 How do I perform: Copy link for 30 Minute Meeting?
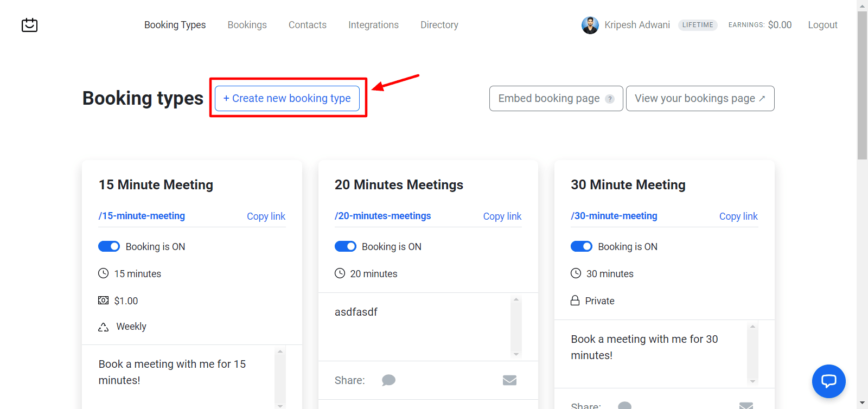click(738, 216)
